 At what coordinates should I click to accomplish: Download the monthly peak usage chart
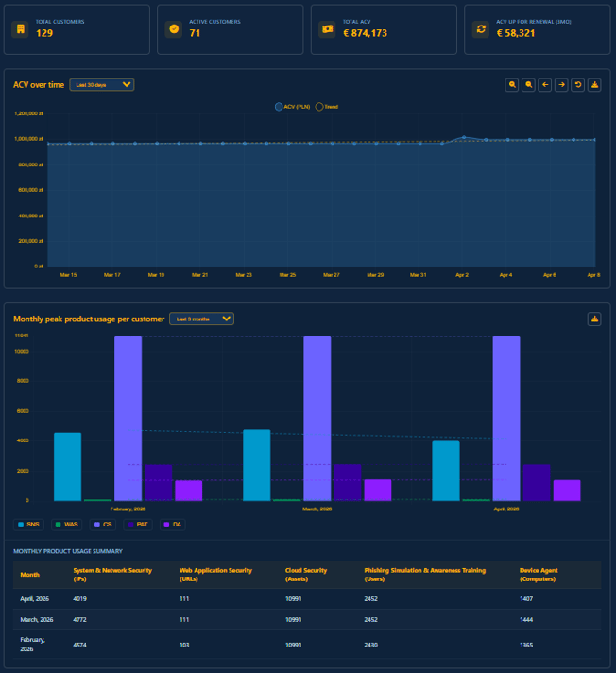tap(594, 319)
